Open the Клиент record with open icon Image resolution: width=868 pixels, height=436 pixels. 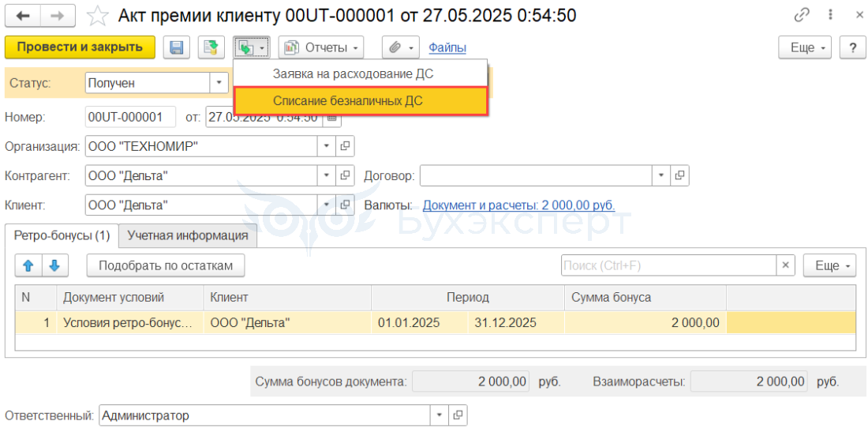click(x=345, y=205)
